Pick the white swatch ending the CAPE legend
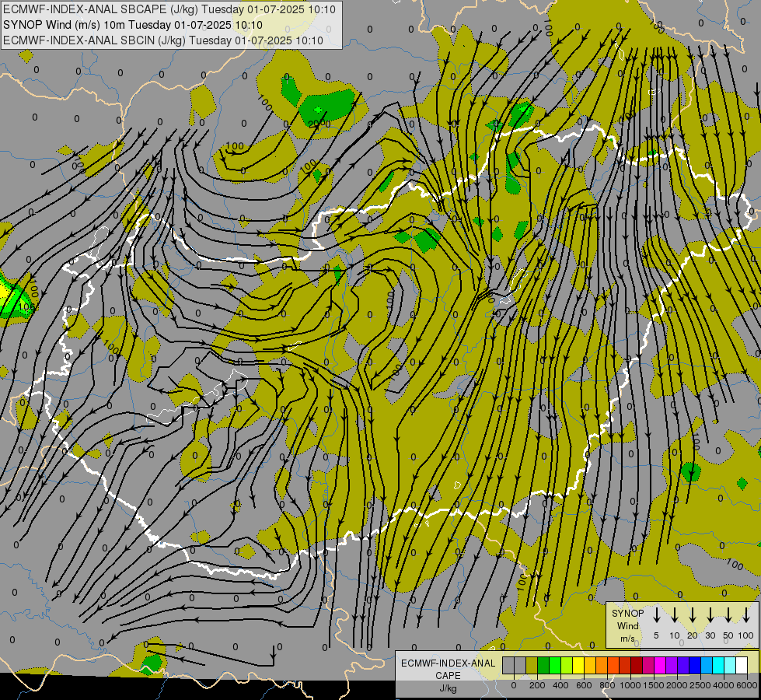This screenshot has width=761, height=700. [741, 665]
